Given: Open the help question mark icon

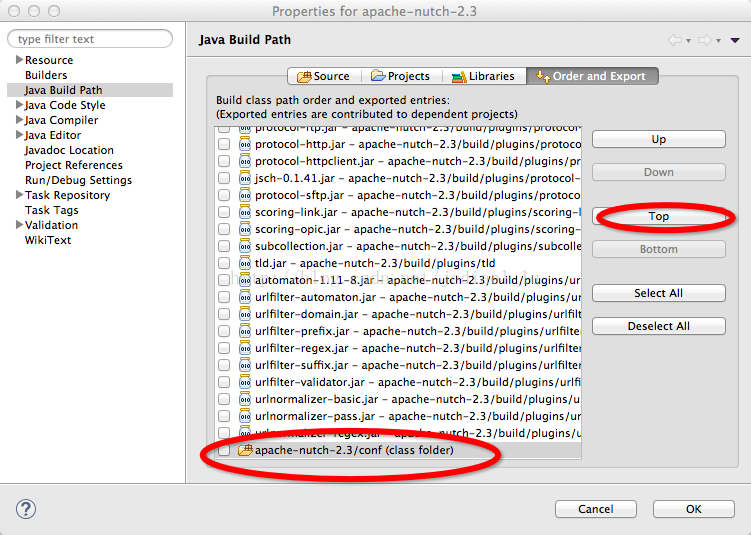Looking at the screenshot, I should [x=26, y=509].
